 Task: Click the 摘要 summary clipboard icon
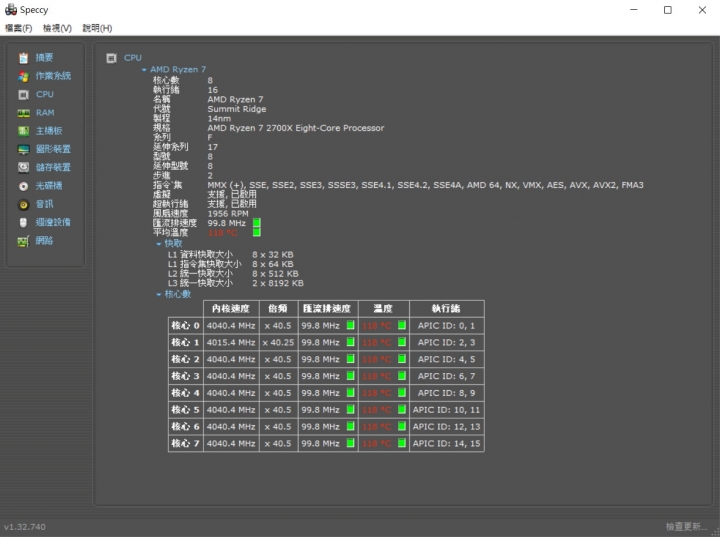(x=23, y=58)
